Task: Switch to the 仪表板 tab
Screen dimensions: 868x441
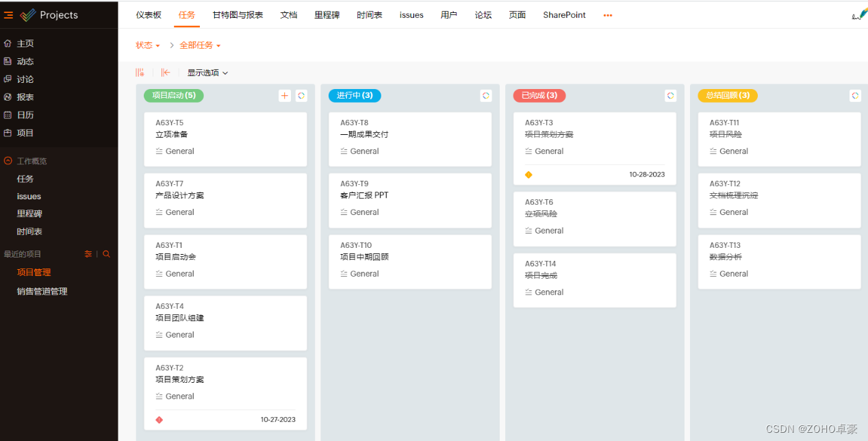Action: pos(149,15)
